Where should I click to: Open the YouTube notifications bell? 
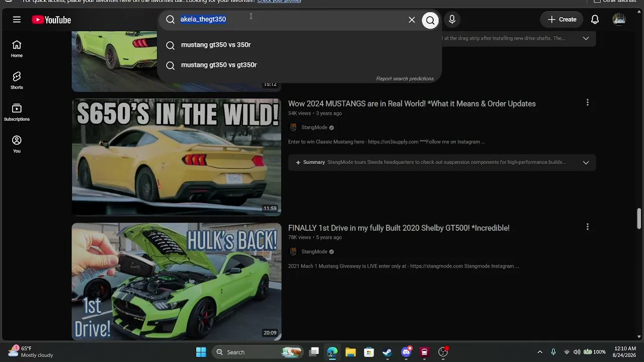tap(595, 20)
